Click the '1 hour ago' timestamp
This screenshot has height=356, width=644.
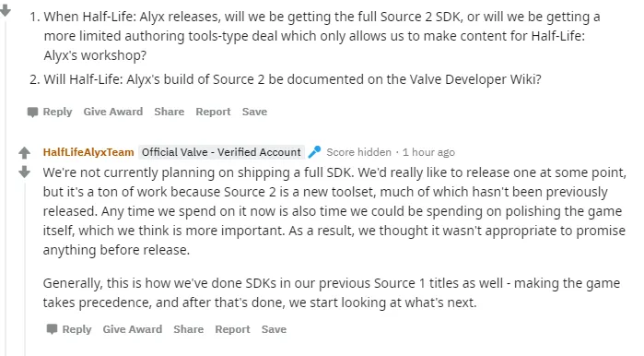click(x=428, y=152)
